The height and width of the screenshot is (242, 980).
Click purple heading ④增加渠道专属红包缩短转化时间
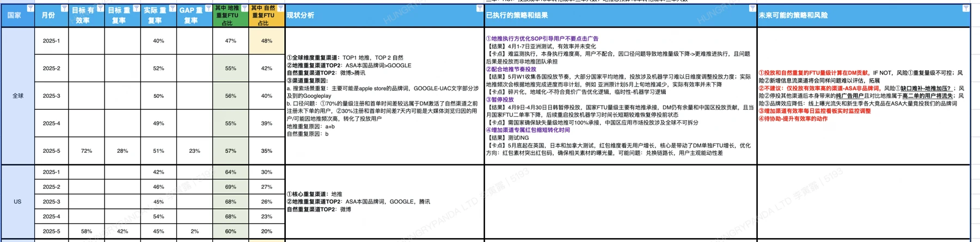(x=528, y=130)
